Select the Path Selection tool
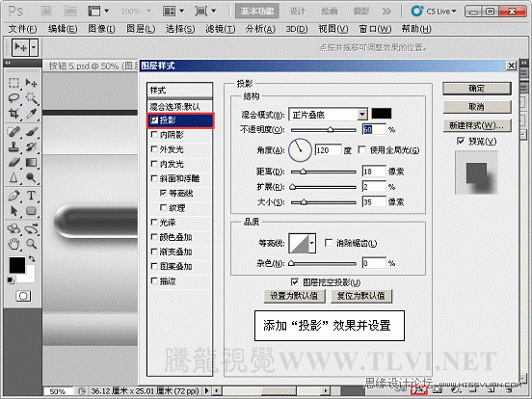532x399 pixels. (x=13, y=211)
